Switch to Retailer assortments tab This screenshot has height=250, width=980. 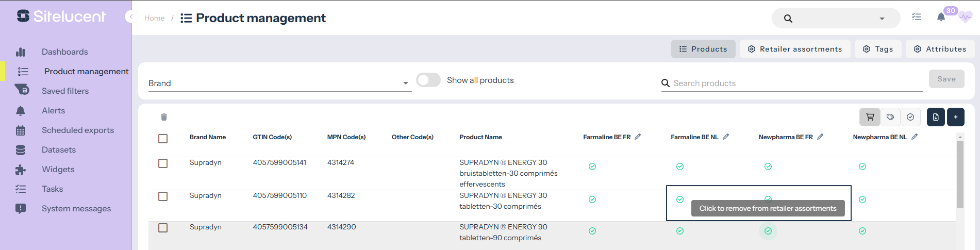pyautogui.click(x=794, y=49)
